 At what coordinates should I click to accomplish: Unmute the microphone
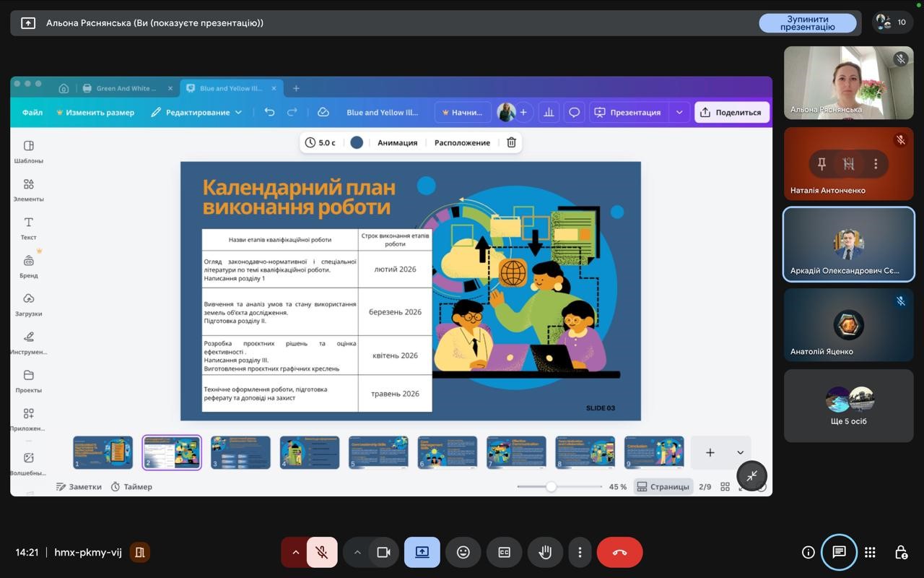pyautogui.click(x=322, y=552)
